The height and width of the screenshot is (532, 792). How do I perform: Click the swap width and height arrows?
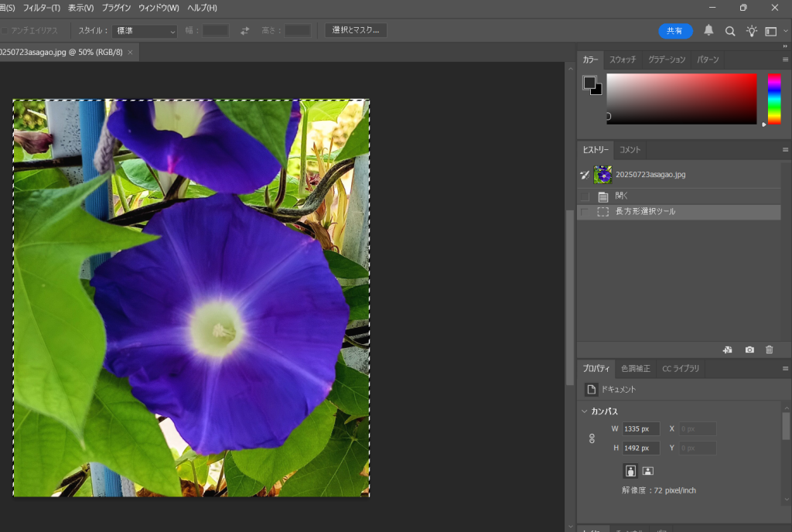tap(245, 31)
